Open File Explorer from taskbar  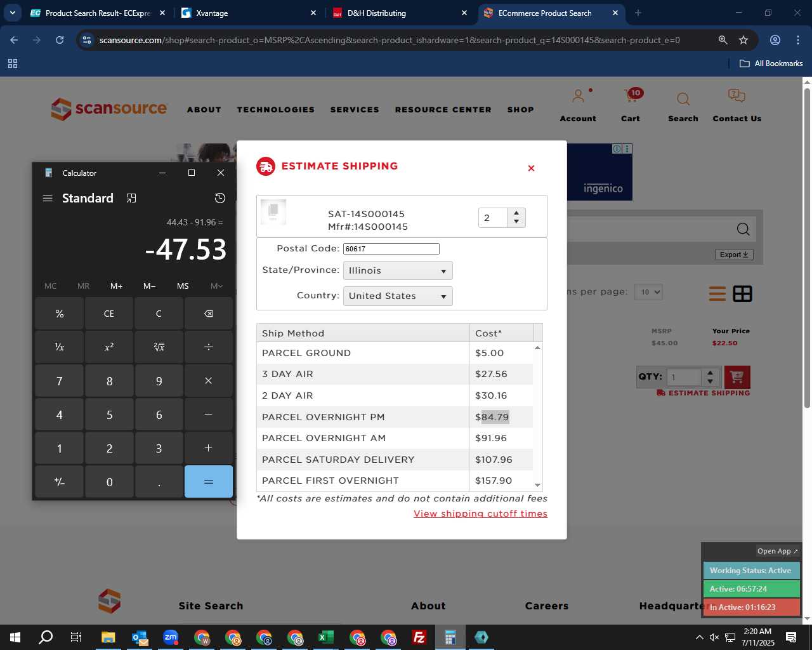(108, 637)
